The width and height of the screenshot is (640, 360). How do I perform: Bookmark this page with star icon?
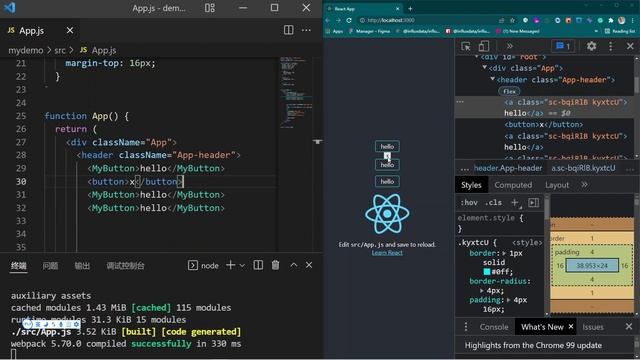[512, 20]
